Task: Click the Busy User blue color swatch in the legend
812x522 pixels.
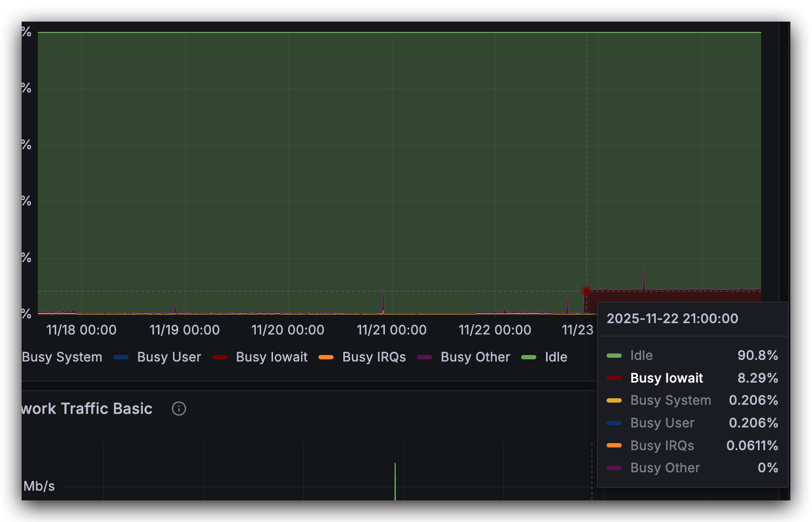Action: (x=121, y=357)
